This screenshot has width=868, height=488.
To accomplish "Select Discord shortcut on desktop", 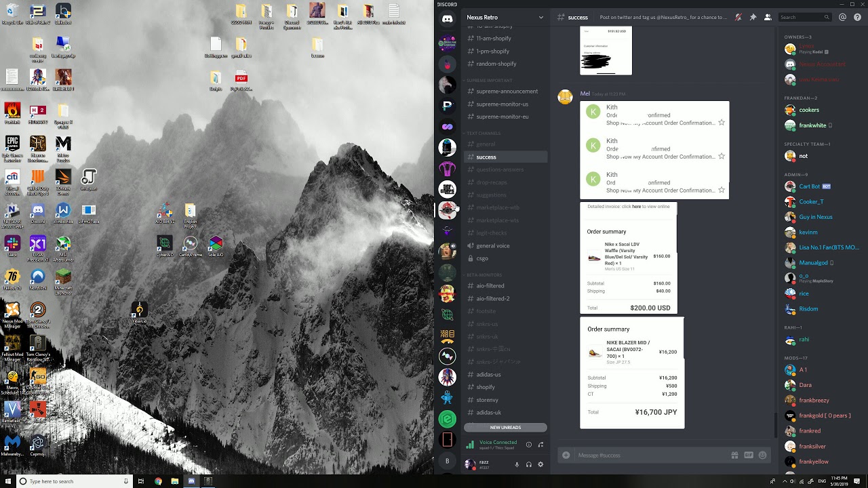I will click(38, 214).
